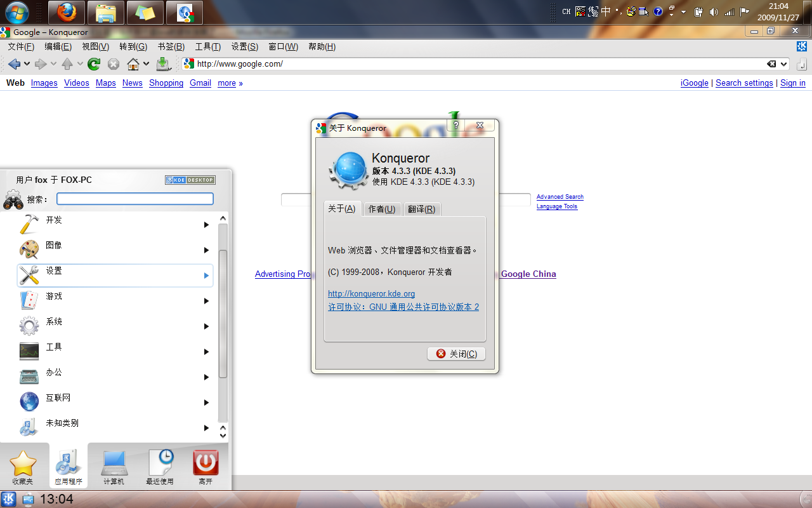
Task: Click the green download arrow toolbar icon
Action: (163, 63)
